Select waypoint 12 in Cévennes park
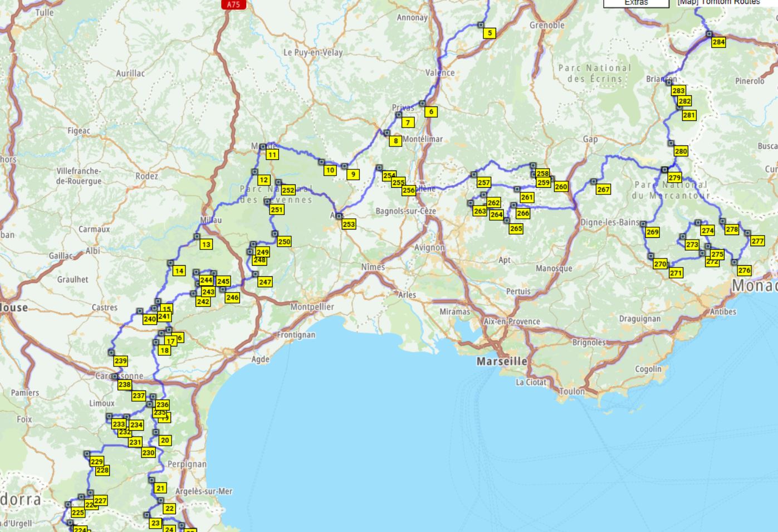This screenshot has height=532, width=778. [x=263, y=180]
